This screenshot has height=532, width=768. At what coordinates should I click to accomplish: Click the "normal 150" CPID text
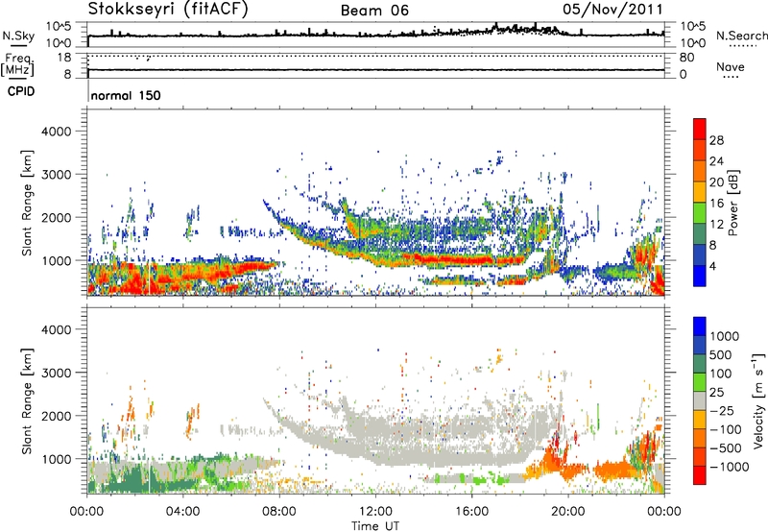pyautogui.click(x=126, y=95)
